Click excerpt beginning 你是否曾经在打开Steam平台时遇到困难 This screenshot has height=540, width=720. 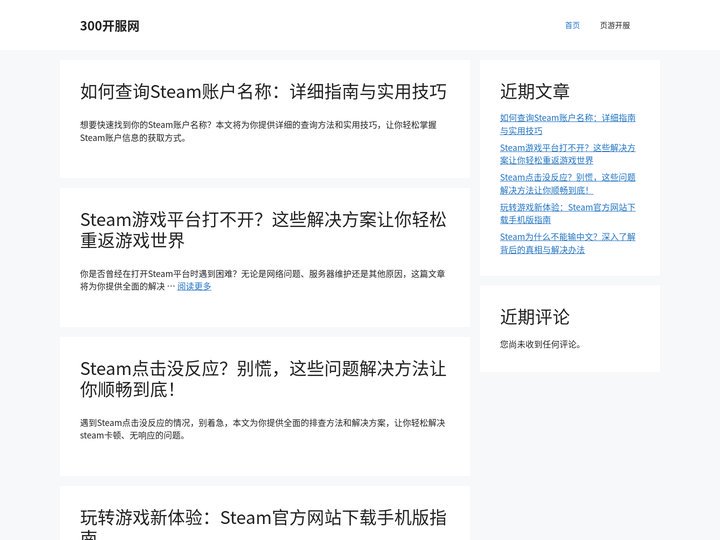263,280
